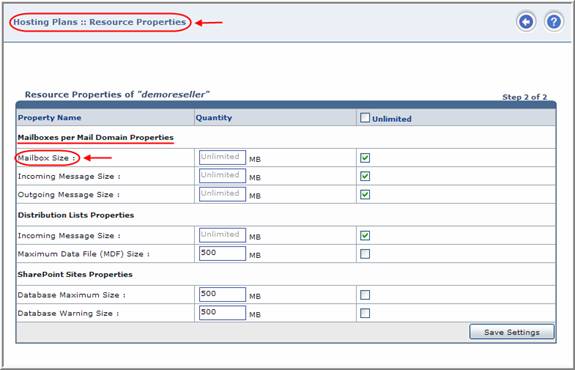Click the Unlimited column header label
575x370 pixels.
392,119
